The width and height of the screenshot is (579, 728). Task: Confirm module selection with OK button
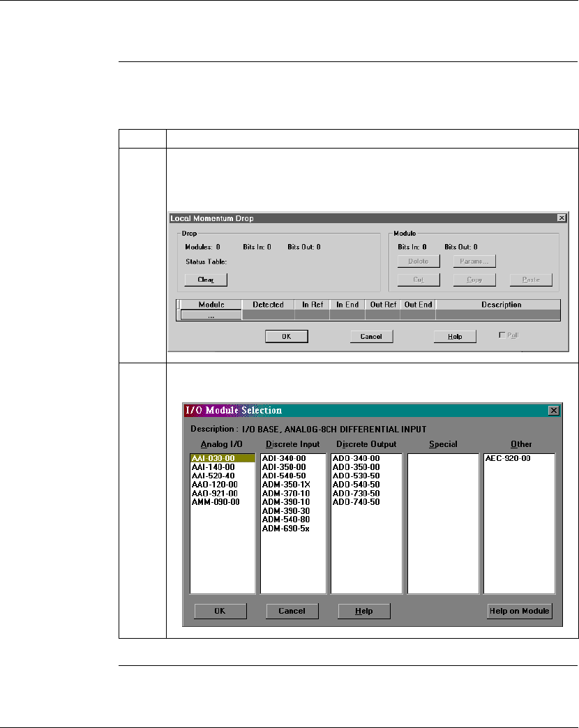(220, 611)
